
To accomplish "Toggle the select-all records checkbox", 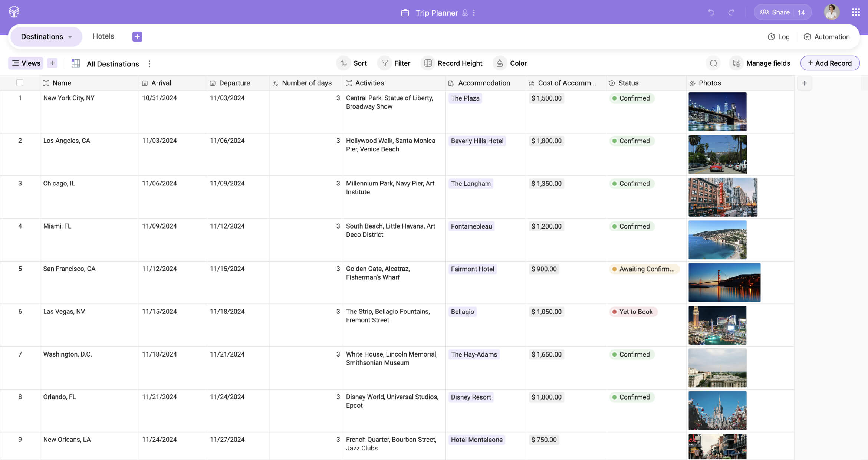I will tap(20, 83).
